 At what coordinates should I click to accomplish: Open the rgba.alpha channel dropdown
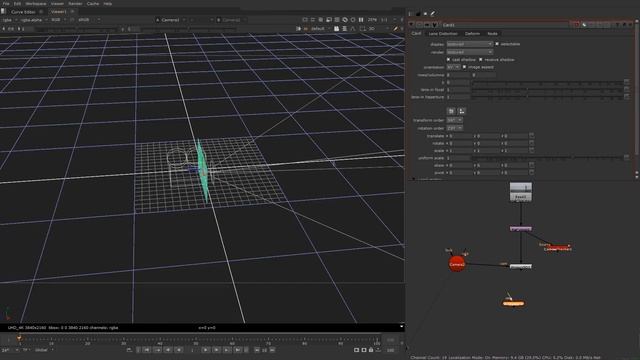[x=33, y=20]
